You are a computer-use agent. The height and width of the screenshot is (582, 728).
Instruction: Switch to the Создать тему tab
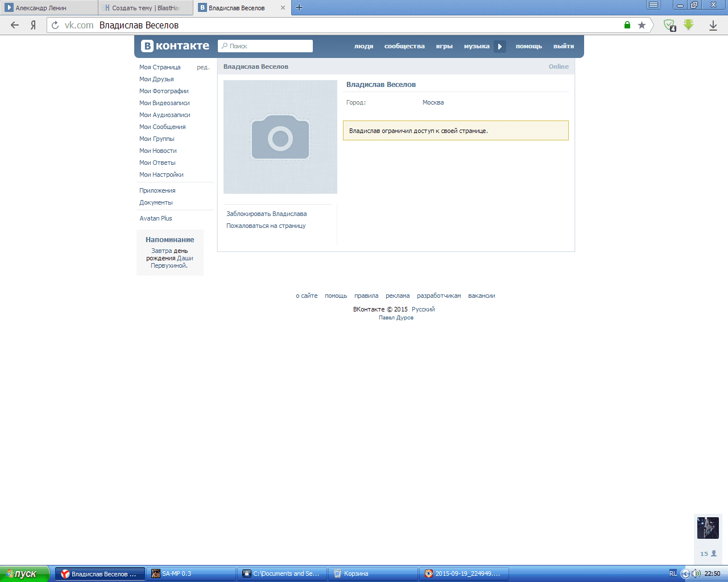click(x=145, y=8)
